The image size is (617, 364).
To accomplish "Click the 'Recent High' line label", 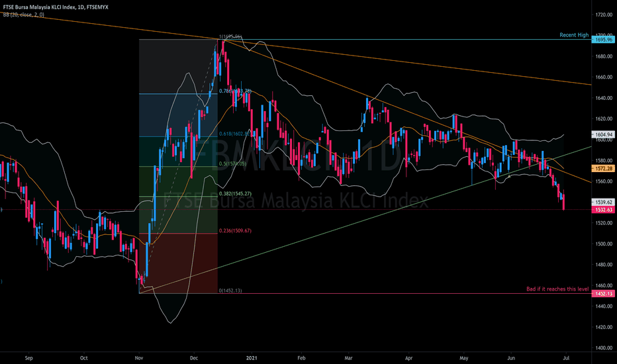I will coord(574,35).
